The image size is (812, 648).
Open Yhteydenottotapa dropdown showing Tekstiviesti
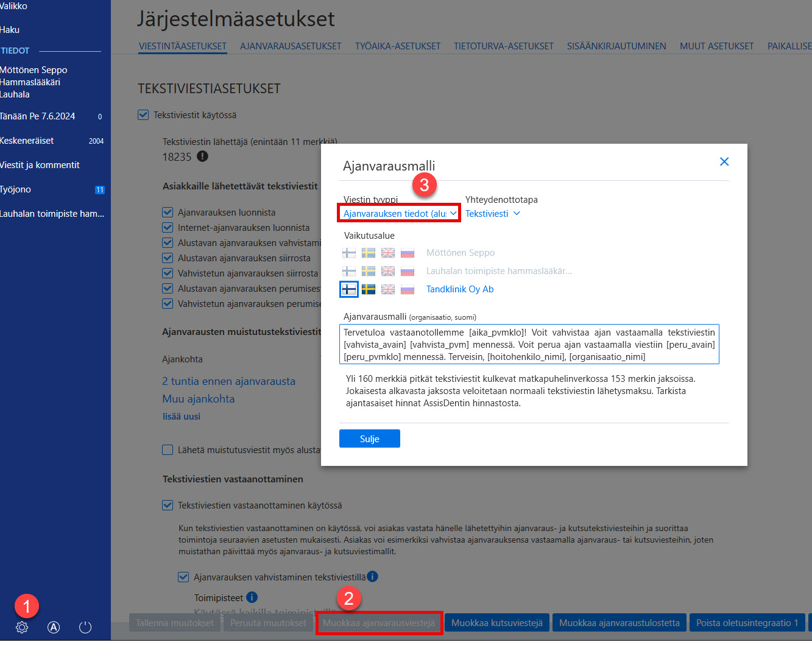click(493, 214)
